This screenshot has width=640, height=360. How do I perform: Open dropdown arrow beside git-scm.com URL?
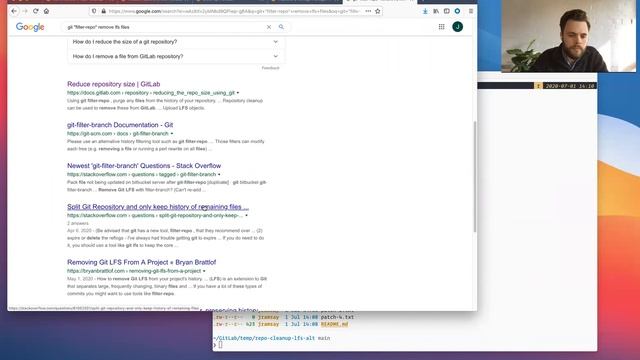click(x=172, y=134)
